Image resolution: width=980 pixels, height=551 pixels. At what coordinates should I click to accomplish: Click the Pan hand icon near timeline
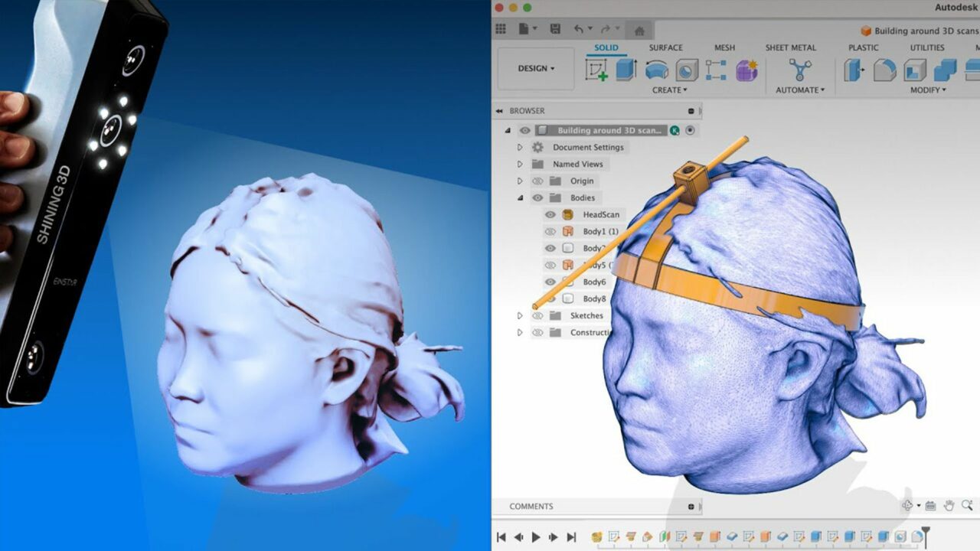point(949,506)
